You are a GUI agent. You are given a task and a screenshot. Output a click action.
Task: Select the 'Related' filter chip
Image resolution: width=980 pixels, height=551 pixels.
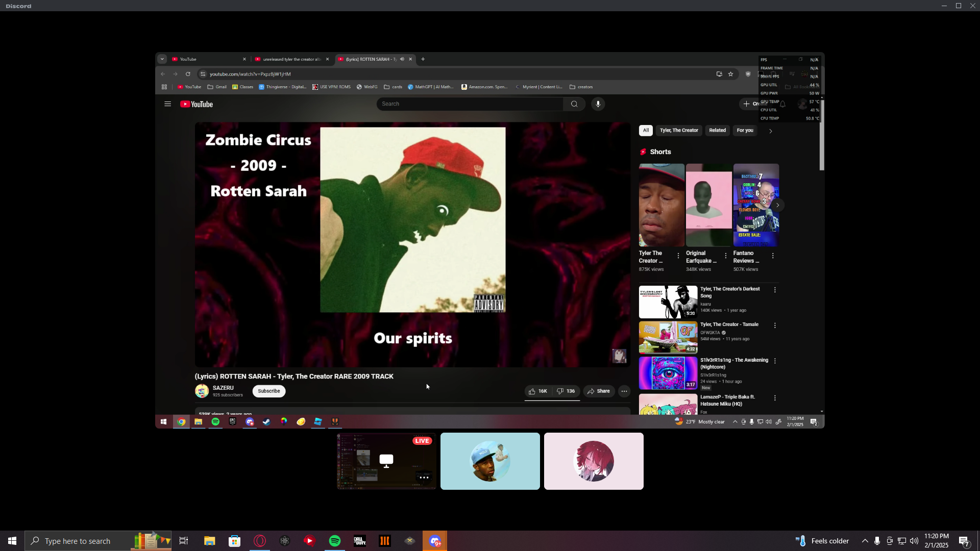pos(717,131)
